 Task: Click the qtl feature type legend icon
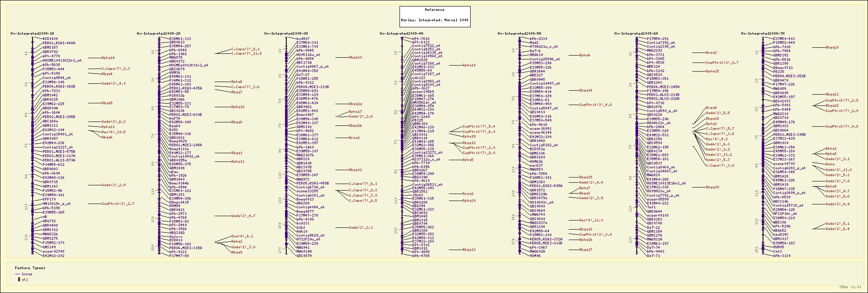(x=19, y=280)
